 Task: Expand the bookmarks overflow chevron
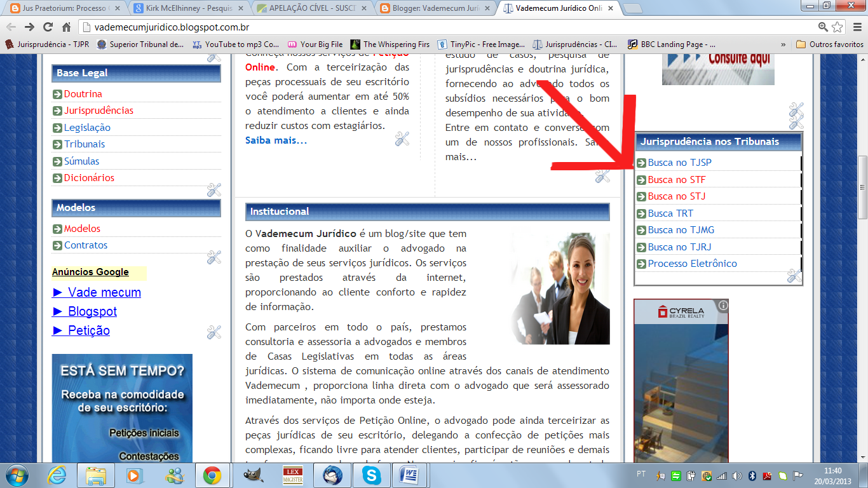(783, 44)
